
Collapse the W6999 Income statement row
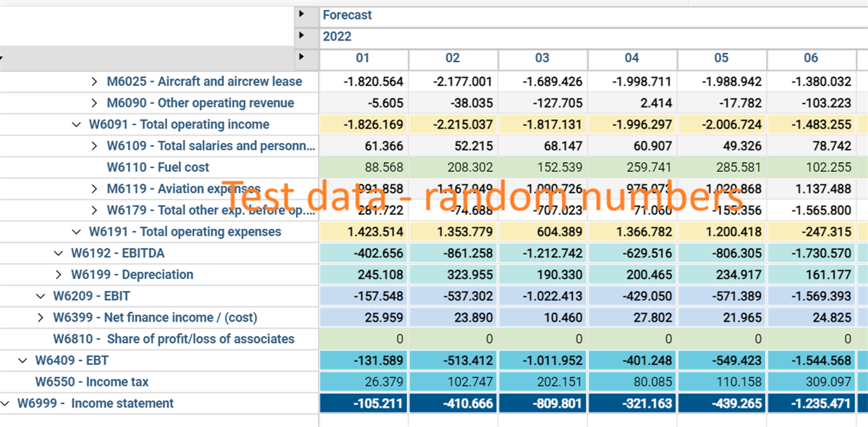pyautogui.click(x=5, y=403)
